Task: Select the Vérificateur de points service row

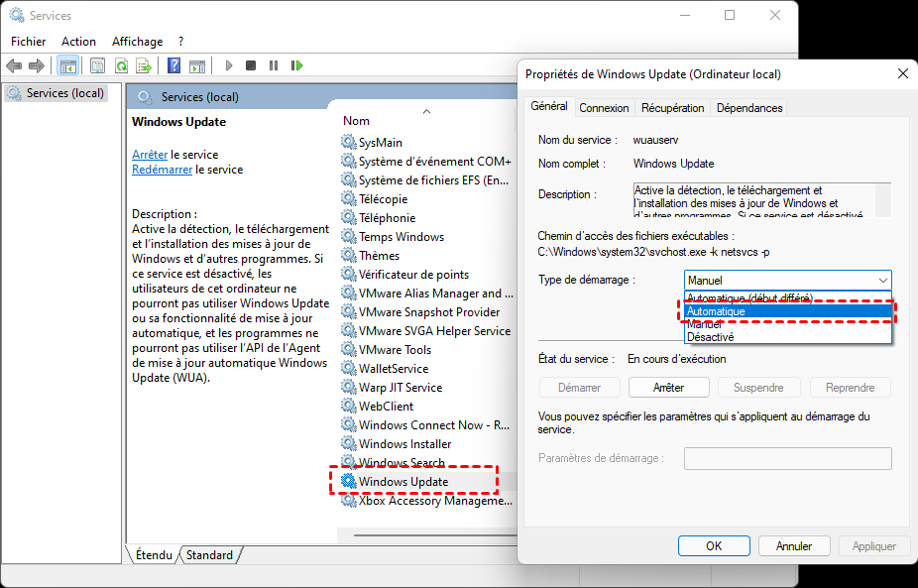Action: (426, 274)
